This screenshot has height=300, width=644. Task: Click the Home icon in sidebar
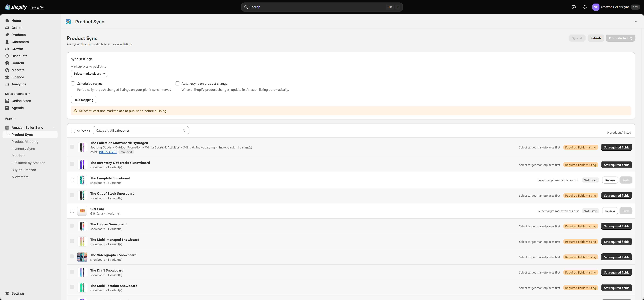[x=7, y=21]
